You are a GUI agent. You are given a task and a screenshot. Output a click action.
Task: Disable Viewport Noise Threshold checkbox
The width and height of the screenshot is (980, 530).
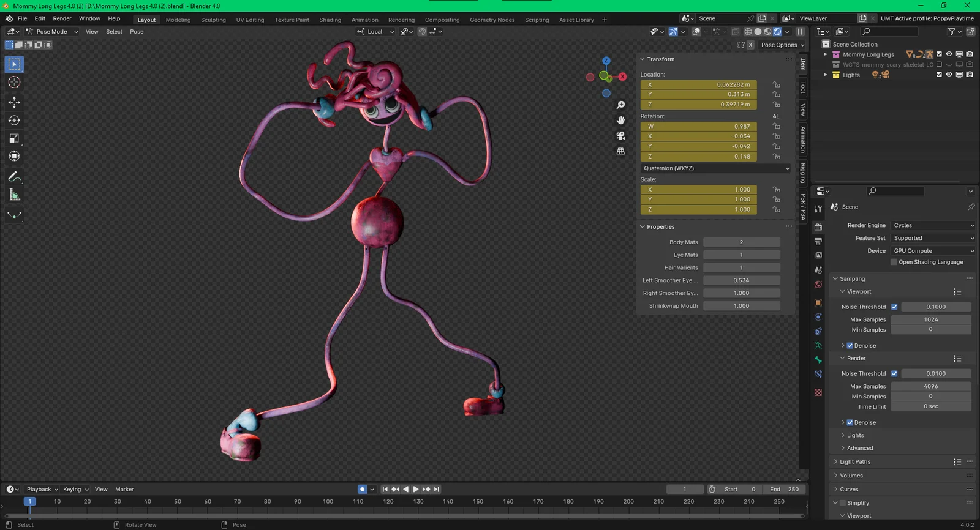pos(894,307)
